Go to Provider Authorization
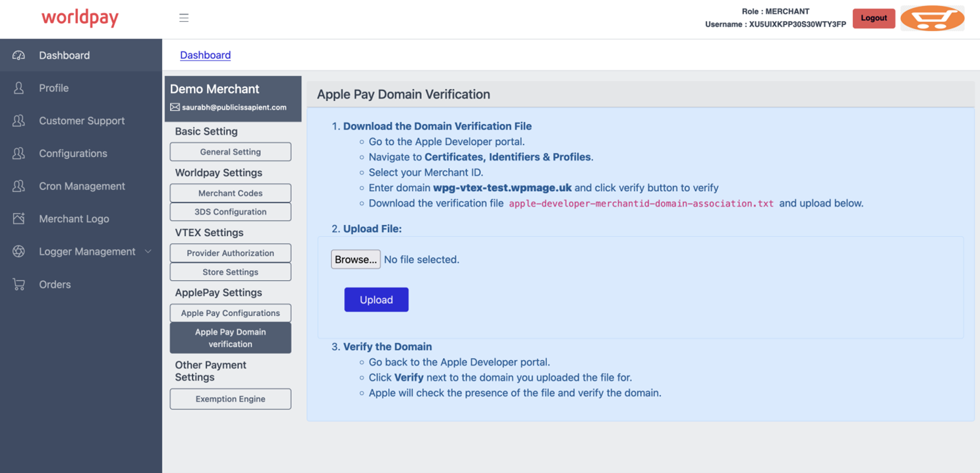The height and width of the screenshot is (473, 980). (230, 253)
